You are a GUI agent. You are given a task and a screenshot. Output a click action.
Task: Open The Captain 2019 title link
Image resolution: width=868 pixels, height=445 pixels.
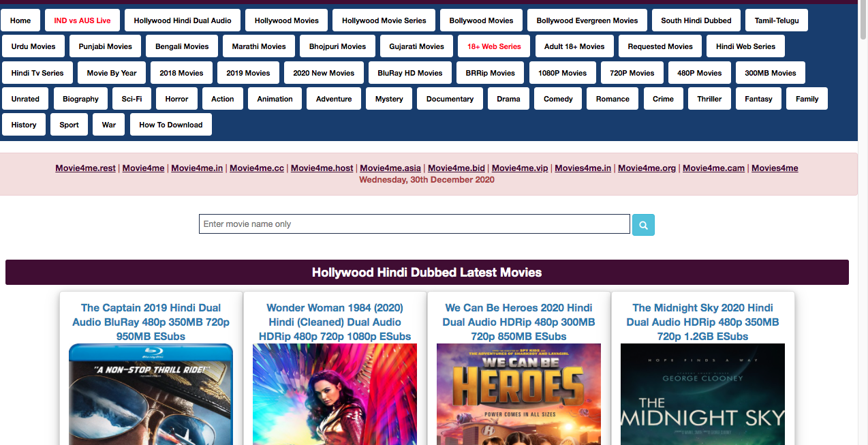coord(151,322)
